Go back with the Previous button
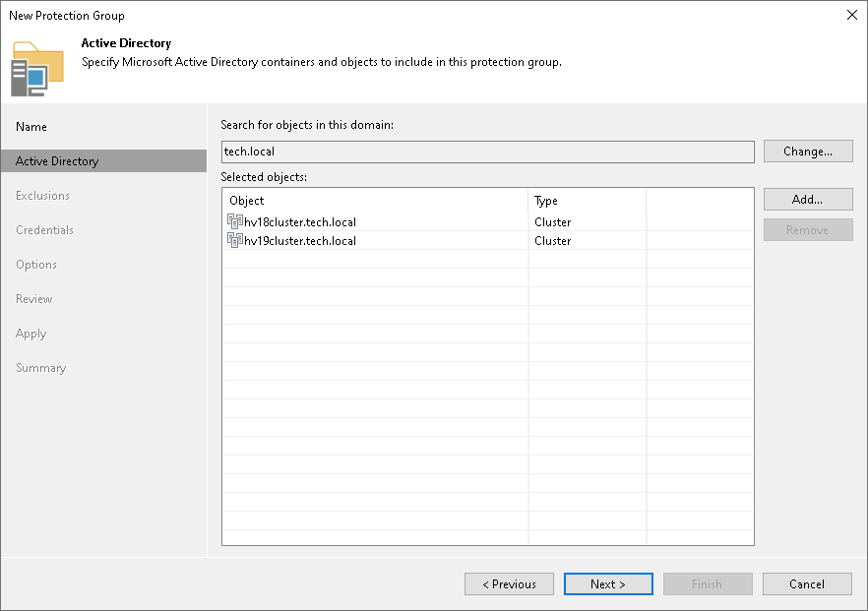This screenshot has height=611, width=868. pos(509,583)
